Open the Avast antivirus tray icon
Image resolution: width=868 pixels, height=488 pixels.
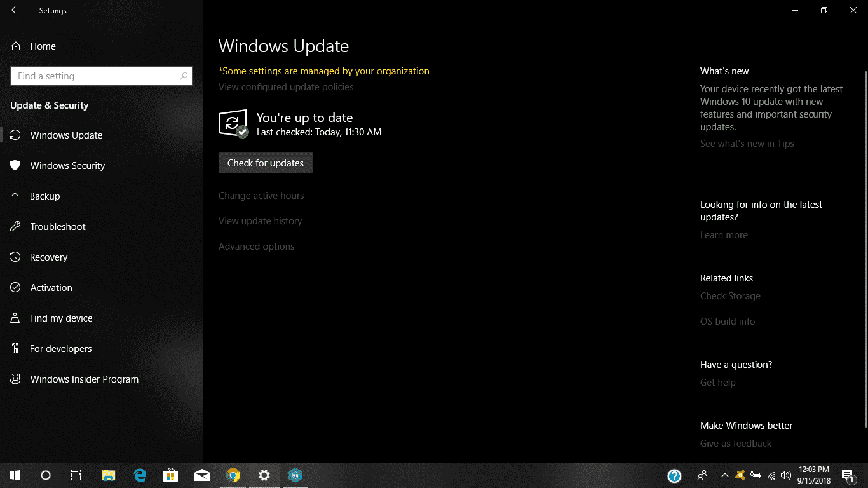[740, 475]
